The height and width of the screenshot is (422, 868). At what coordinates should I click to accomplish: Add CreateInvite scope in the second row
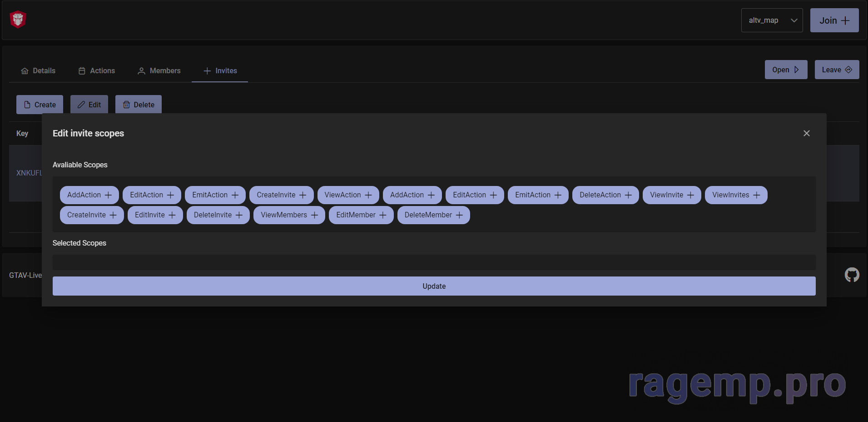(92, 215)
